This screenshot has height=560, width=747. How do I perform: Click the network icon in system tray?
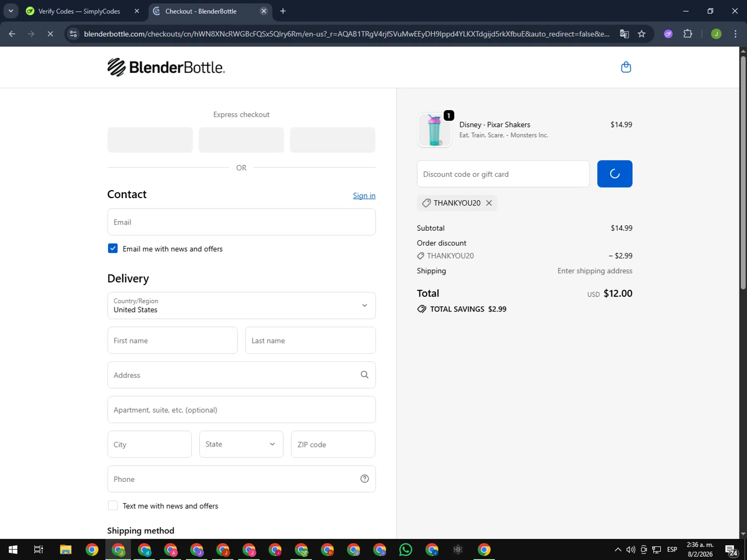point(657,550)
